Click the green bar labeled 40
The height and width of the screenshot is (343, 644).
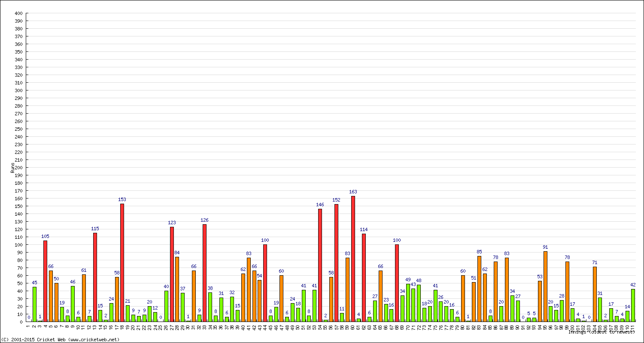166,306
